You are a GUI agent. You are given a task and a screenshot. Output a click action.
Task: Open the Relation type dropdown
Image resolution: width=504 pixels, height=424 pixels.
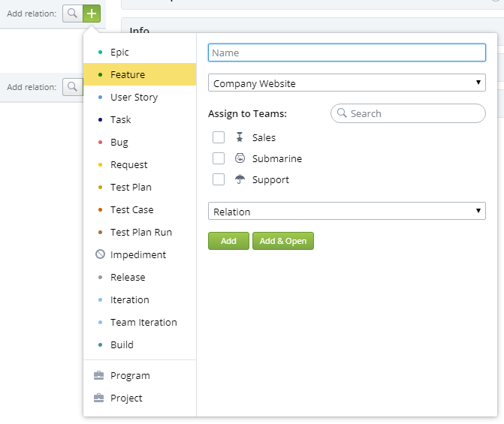[347, 211]
